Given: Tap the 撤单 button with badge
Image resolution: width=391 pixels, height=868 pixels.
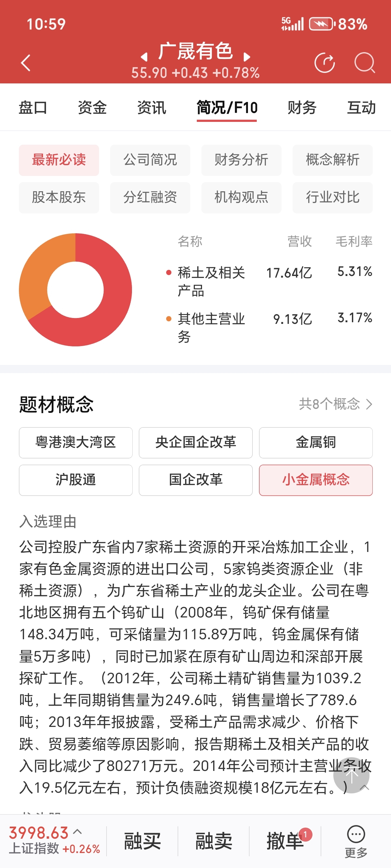Looking at the screenshot, I should click(285, 841).
